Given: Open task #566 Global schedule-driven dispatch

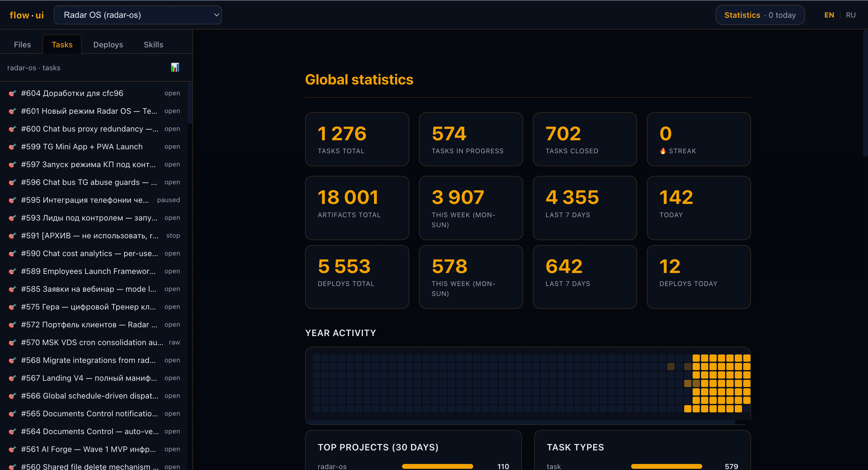Looking at the screenshot, I should click(94, 396).
